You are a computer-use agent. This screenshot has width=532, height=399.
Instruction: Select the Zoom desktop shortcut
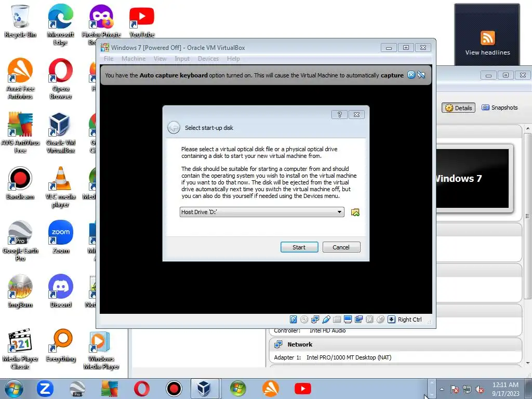pos(60,237)
